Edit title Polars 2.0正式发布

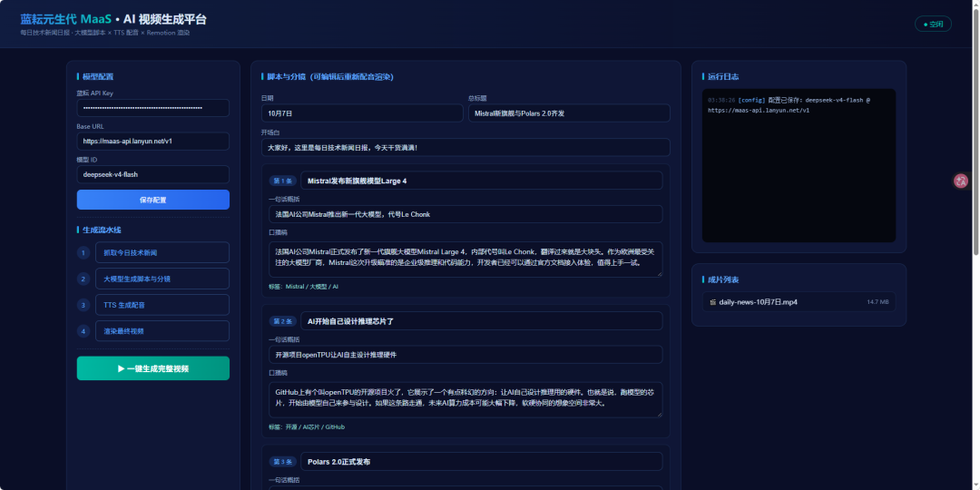tap(481, 462)
